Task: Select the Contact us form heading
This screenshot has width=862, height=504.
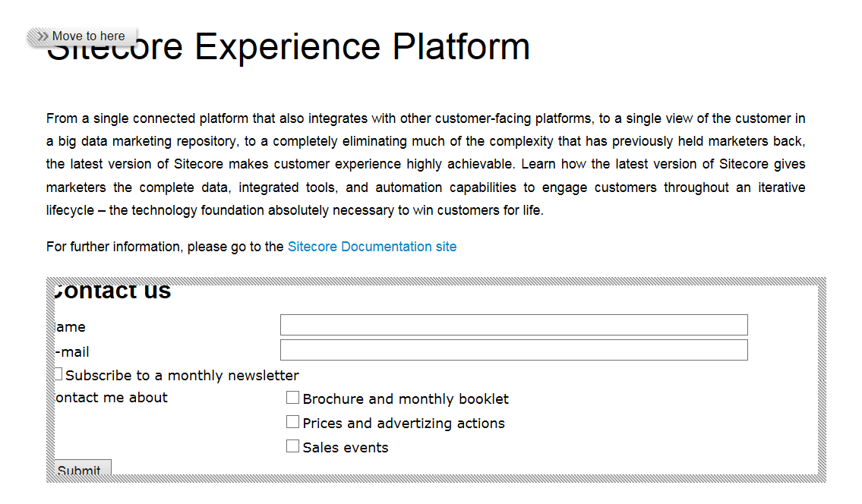Action: point(114,291)
